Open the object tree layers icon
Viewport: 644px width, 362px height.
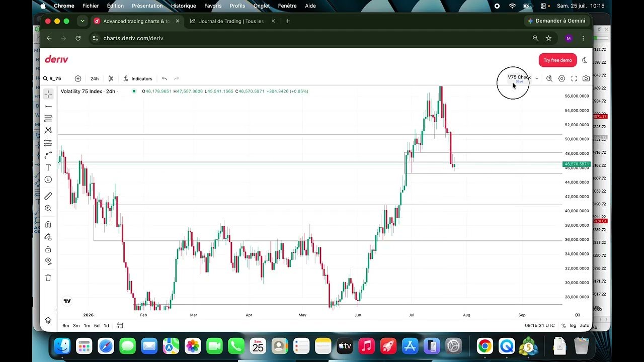click(48, 320)
